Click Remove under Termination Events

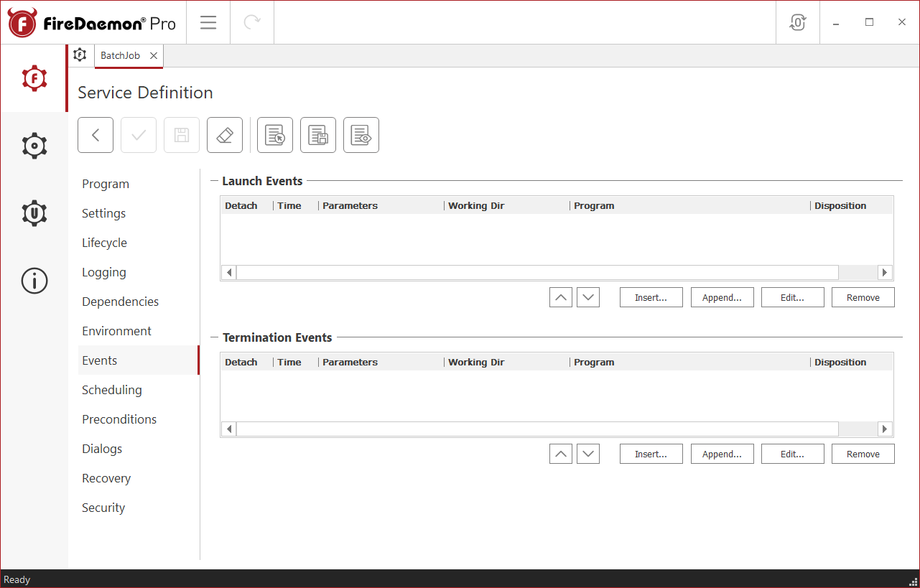[x=863, y=454]
